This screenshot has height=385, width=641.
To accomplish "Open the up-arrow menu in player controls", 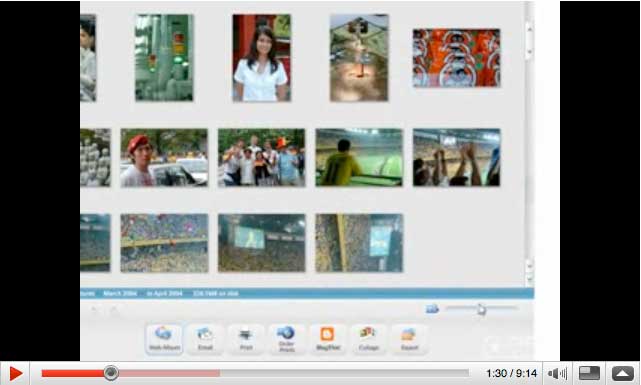I will pos(623,374).
